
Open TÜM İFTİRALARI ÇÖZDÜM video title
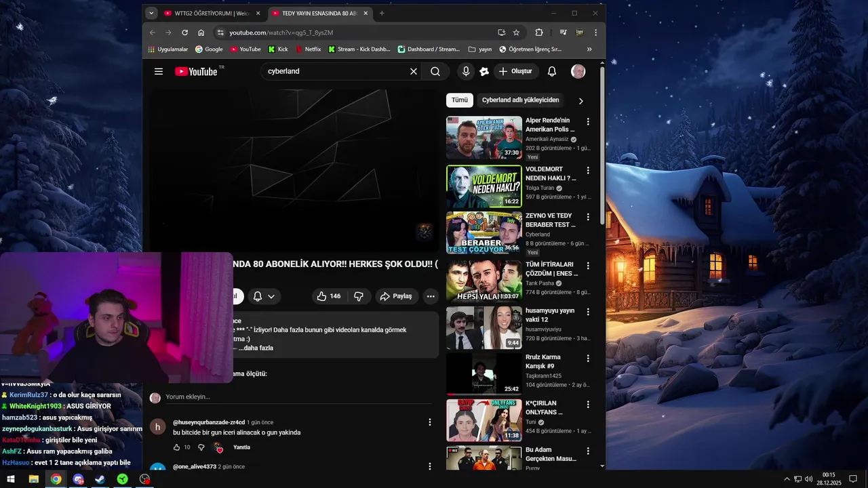[552, 269]
